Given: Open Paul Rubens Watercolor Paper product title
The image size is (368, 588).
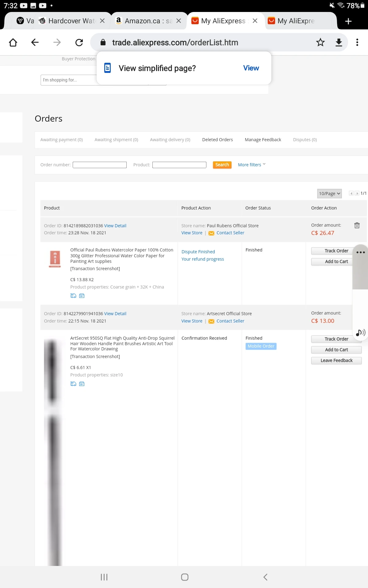Looking at the screenshot, I should (x=122, y=255).
